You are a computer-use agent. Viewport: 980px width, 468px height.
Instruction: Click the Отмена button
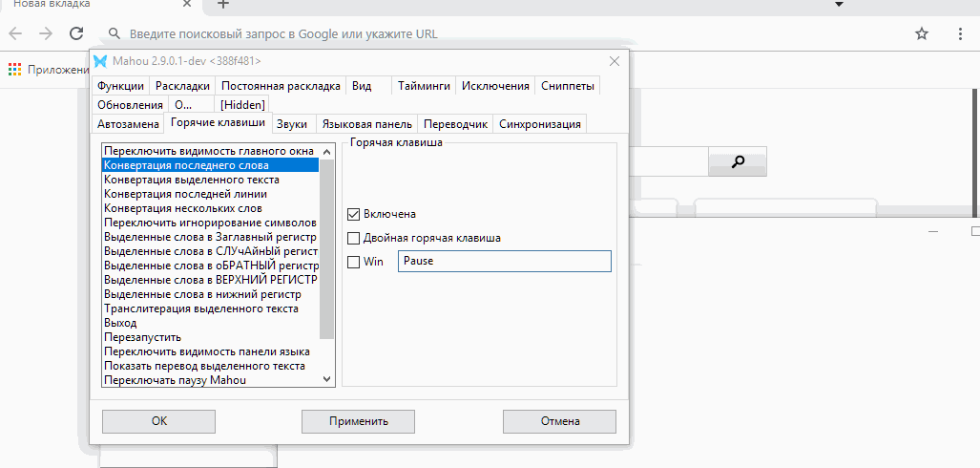click(560, 422)
